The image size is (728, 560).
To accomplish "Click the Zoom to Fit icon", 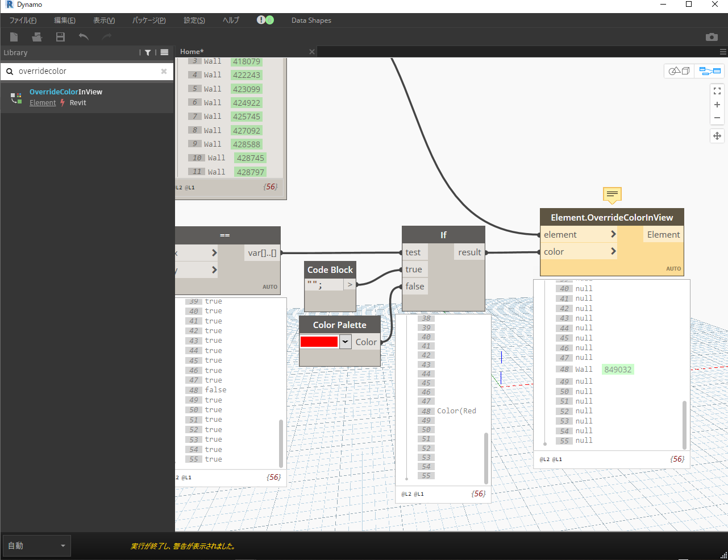I will pyautogui.click(x=717, y=91).
